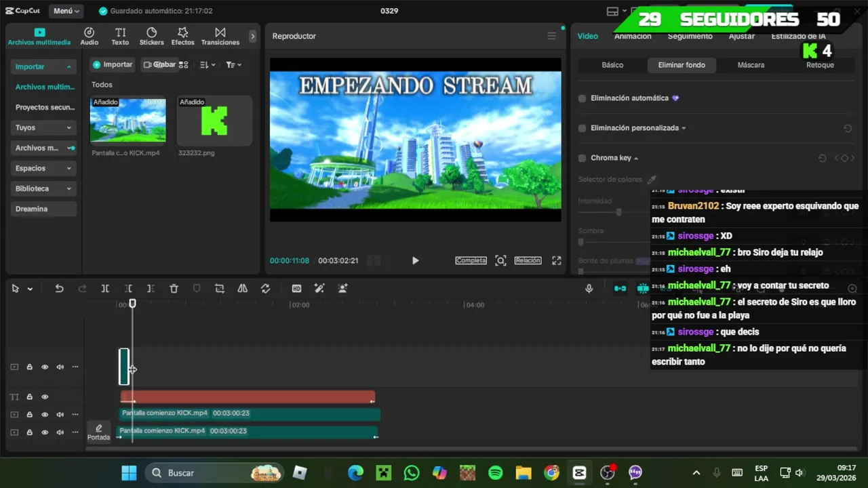Split the clip at playhead
868x488 pixels.
105,288
